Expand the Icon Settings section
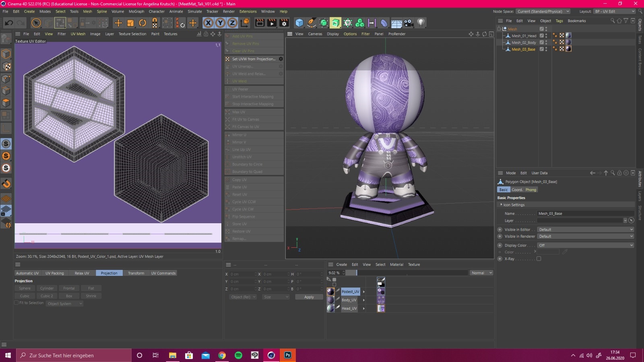The image size is (644, 362). [502, 205]
